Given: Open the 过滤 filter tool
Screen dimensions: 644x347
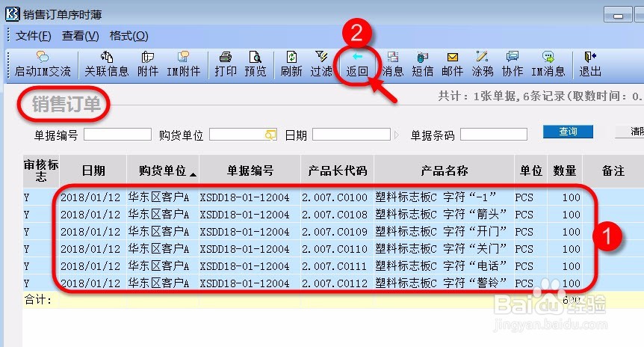Looking at the screenshot, I should click(x=321, y=64).
